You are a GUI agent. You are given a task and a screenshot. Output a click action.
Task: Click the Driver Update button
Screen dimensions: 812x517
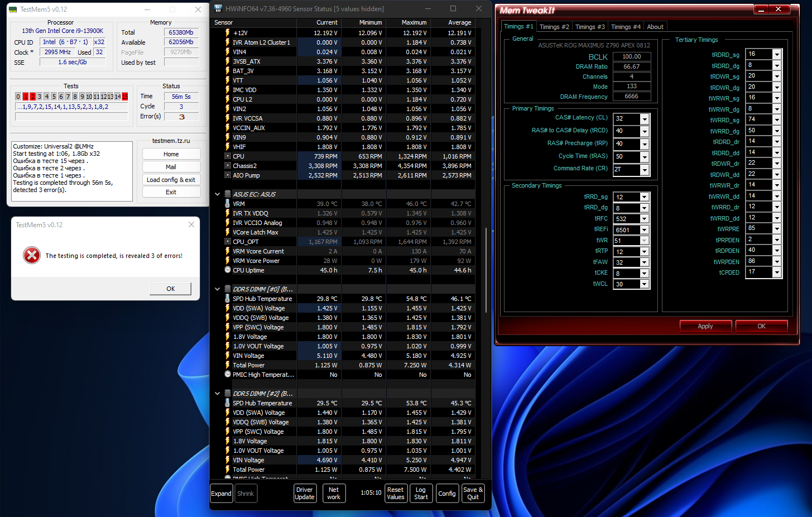(305, 494)
